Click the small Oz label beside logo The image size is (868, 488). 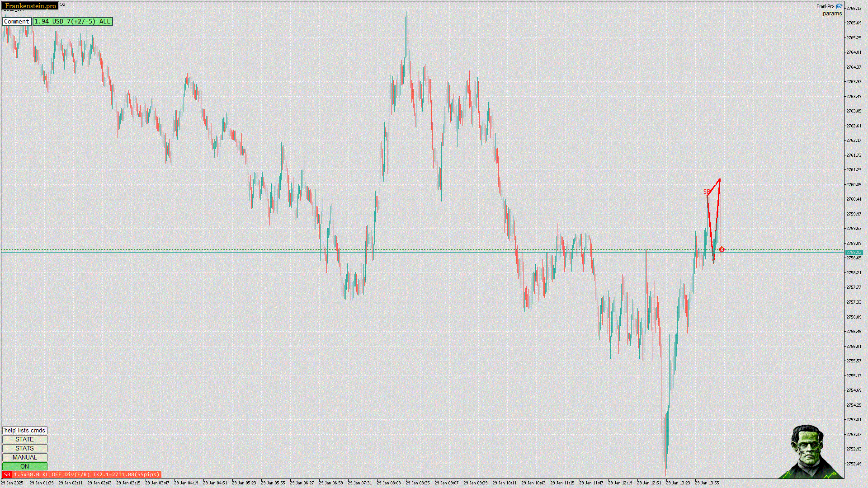(x=62, y=5)
